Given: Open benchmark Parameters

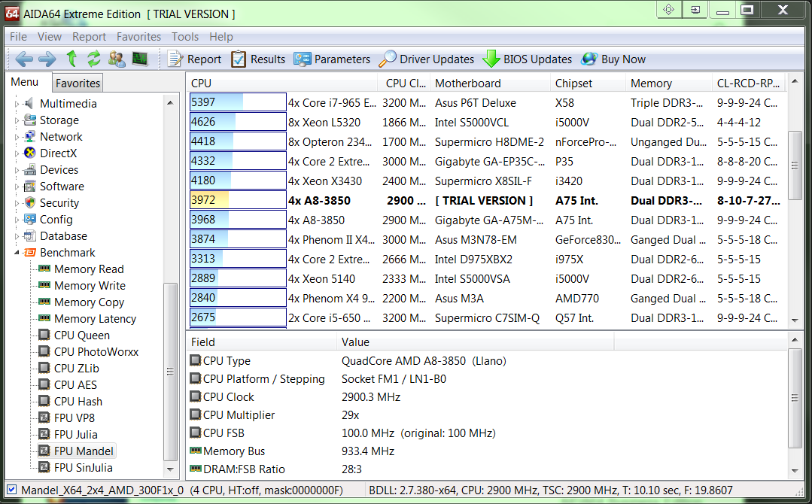Looking at the screenshot, I should (x=332, y=59).
